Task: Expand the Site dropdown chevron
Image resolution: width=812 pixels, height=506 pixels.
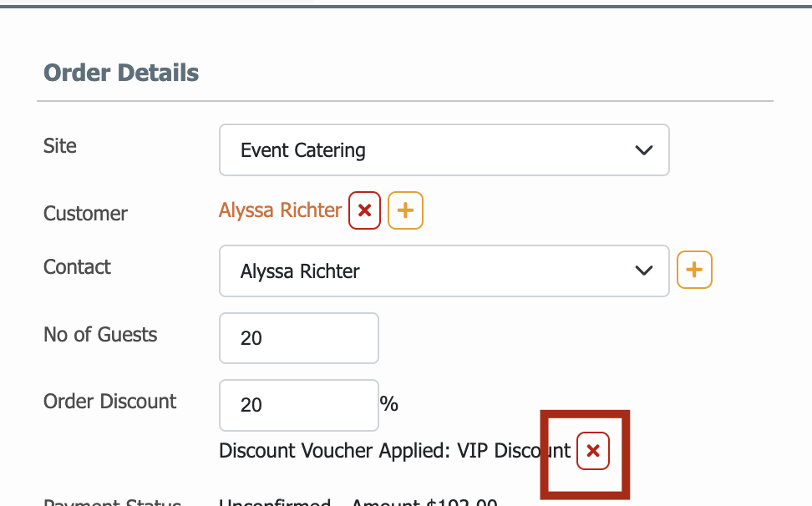Action: click(x=644, y=150)
